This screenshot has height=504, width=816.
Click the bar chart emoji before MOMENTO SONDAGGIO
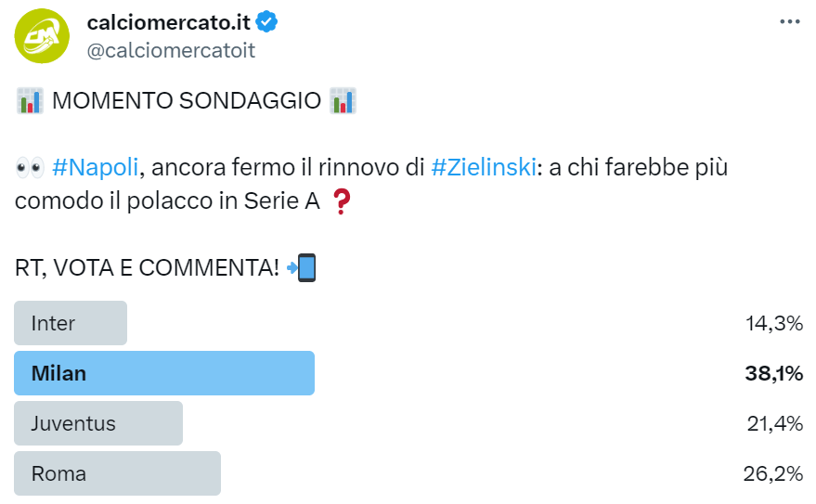coord(30,101)
